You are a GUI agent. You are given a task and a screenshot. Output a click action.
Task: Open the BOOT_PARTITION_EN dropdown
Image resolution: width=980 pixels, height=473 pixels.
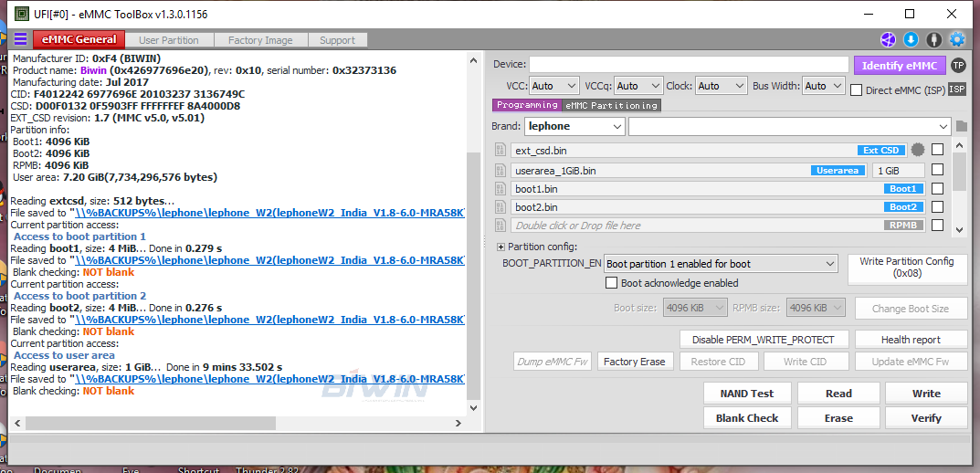[720, 264]
